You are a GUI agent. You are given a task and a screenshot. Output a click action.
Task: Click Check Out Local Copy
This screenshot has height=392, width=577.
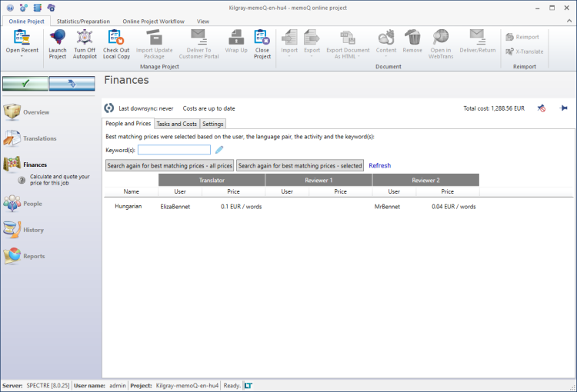point(116,44)
